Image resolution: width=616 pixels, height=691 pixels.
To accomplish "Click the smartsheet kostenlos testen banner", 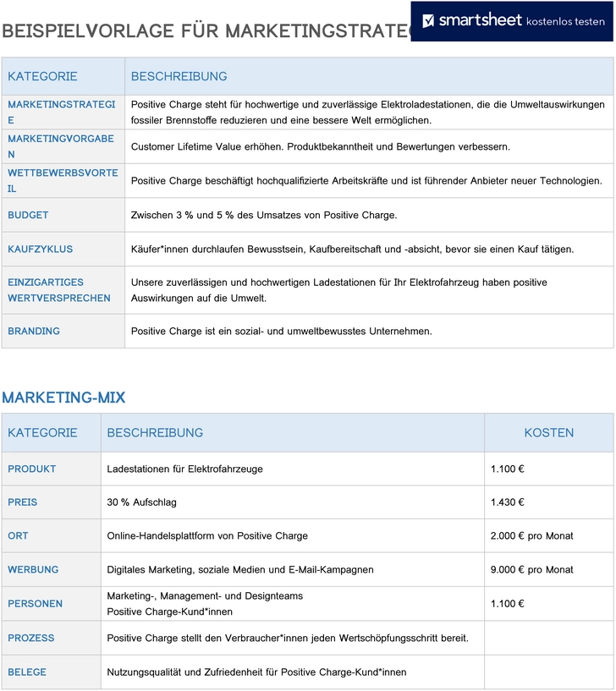I will (x=512, y=21).
